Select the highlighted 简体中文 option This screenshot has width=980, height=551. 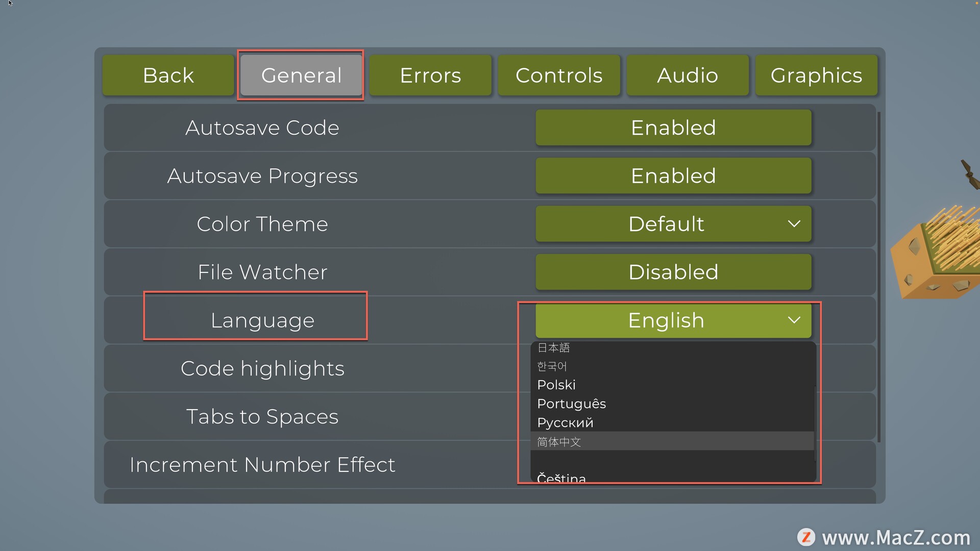[x=559, y=442]
